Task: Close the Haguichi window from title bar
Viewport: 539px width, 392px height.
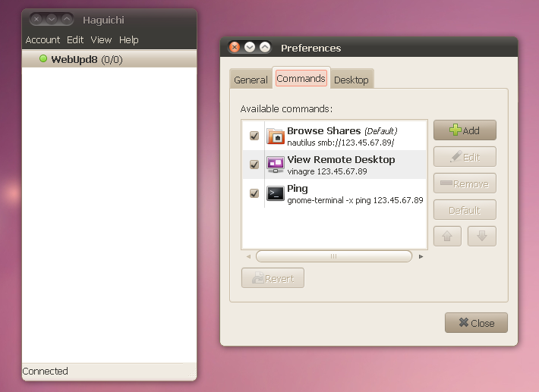Action: coord(36,19)
